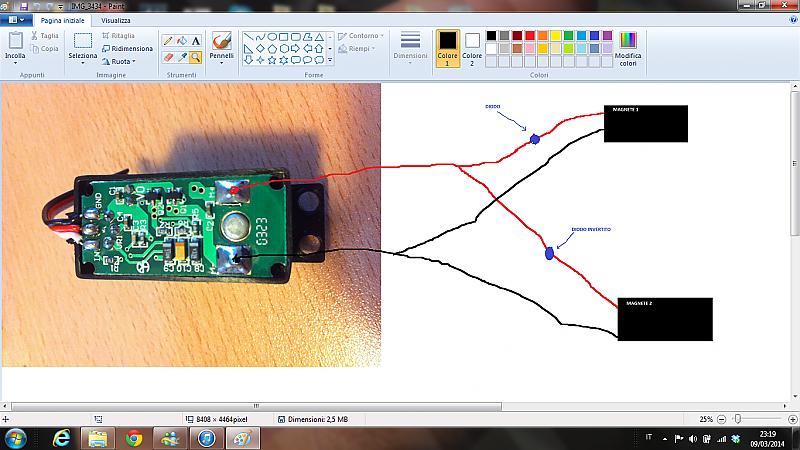Select the Color picker eyedropper tool
The height and width of the screenshot is (450, 800).
click(x=182, y=57)
